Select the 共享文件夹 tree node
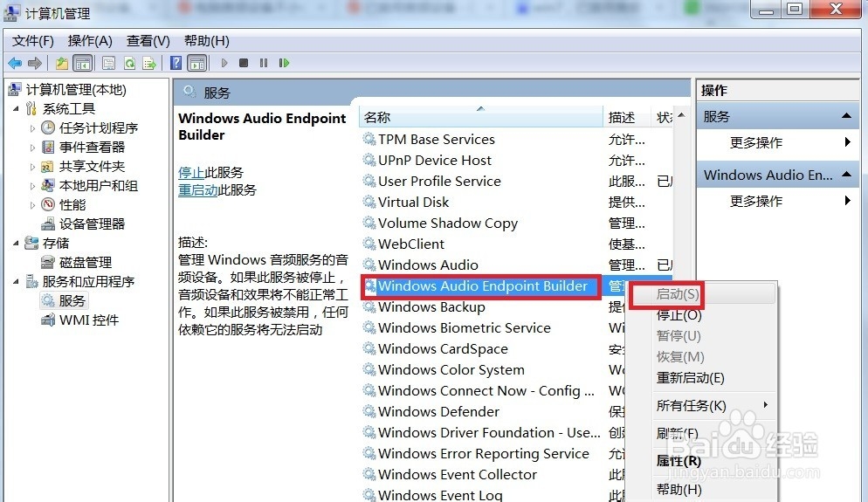Screen dimensions: 868x502 pos(92,167)
